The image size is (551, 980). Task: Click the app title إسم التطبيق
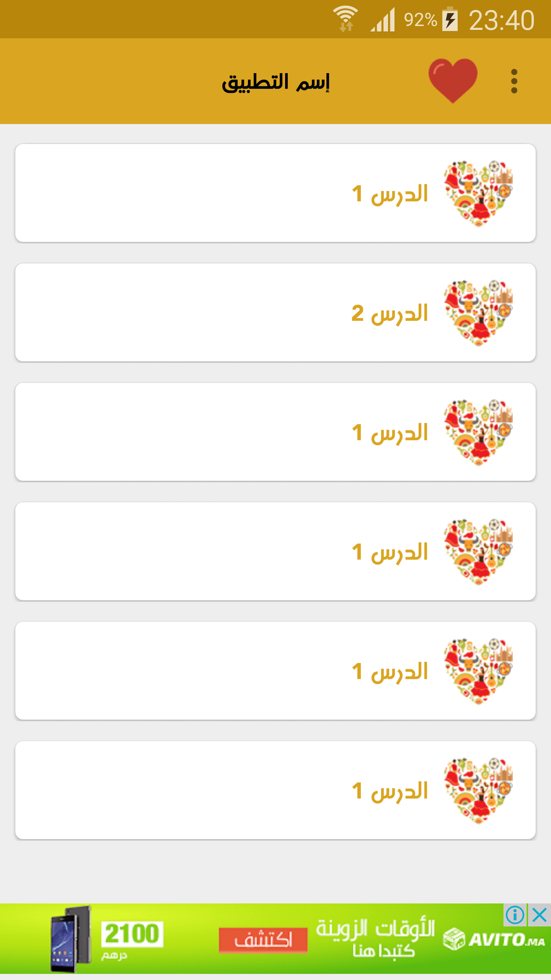(x=275, y=82)
